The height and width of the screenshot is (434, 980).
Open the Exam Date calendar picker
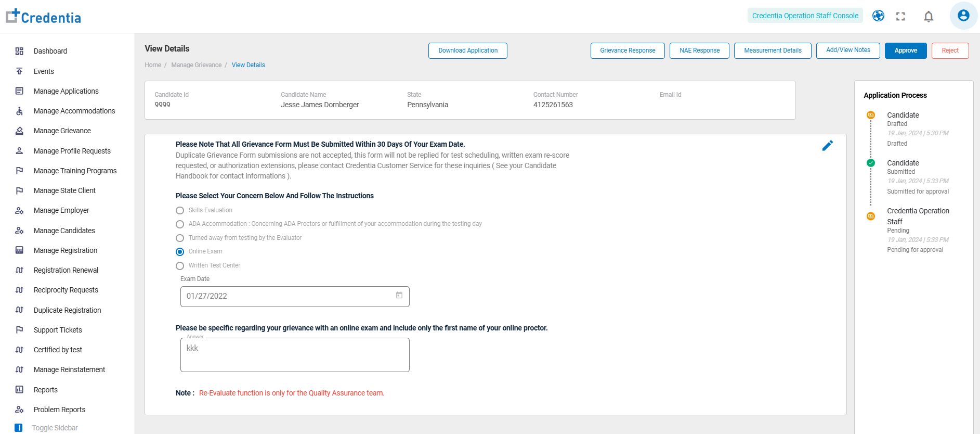pos(399,296)
